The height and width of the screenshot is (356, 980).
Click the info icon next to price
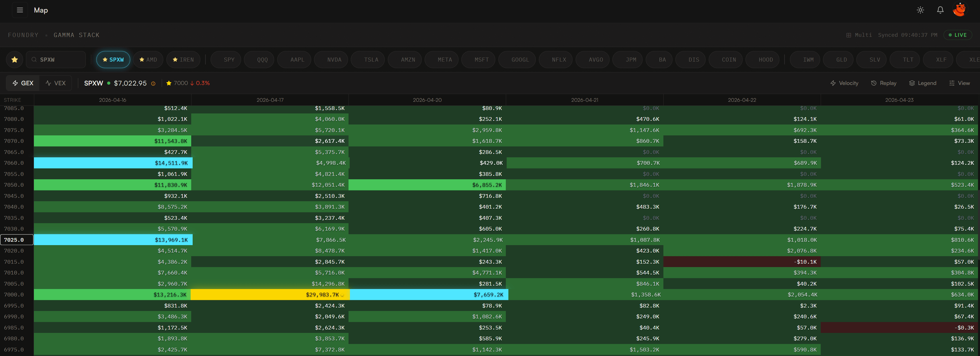153,84
